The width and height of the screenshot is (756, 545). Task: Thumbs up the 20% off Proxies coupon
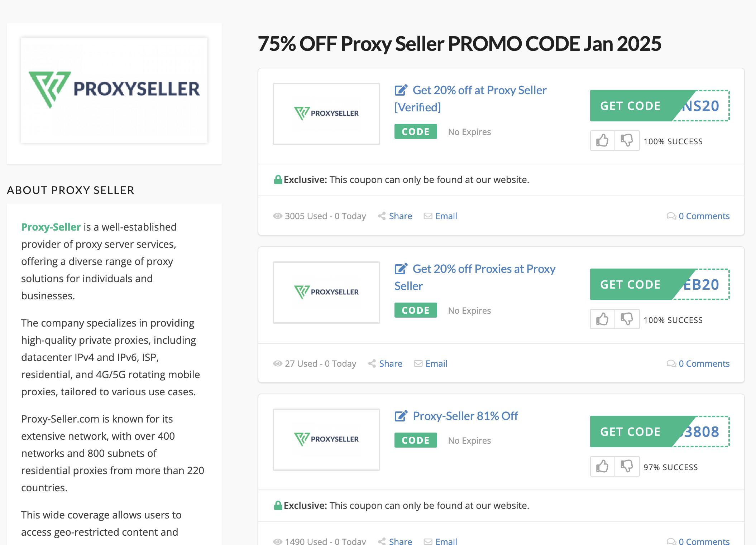coord(602,319)
